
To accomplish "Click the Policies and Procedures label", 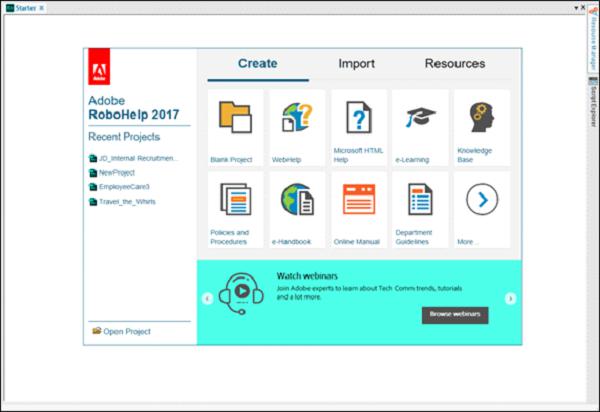I will click(x=230, y=237).
